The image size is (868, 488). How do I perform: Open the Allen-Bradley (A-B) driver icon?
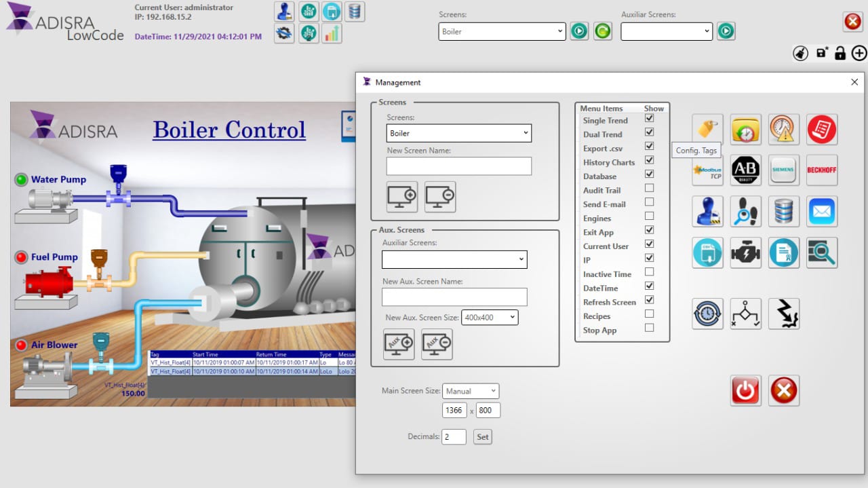coord(745,170)
